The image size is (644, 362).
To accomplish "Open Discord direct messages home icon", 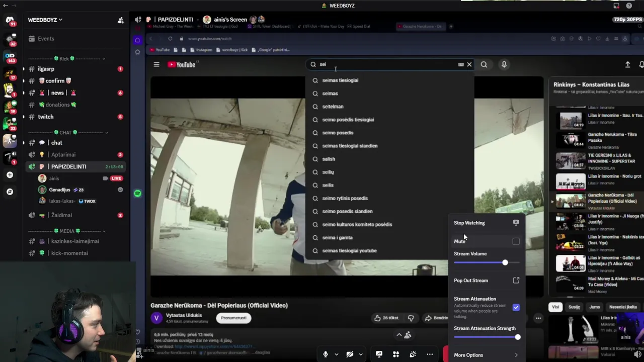I will pos(10,21).
